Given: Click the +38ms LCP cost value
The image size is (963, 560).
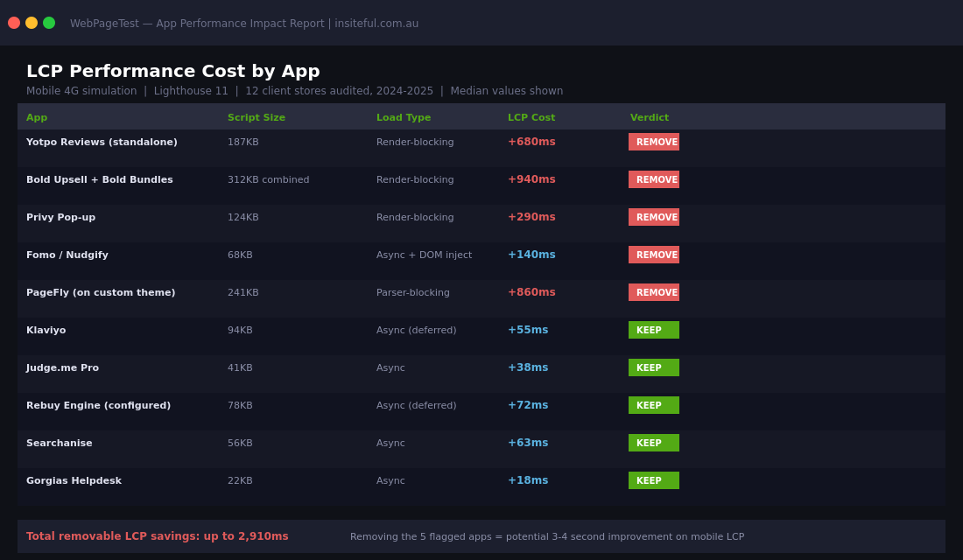Looking at the screenshot, I should 528,367.
